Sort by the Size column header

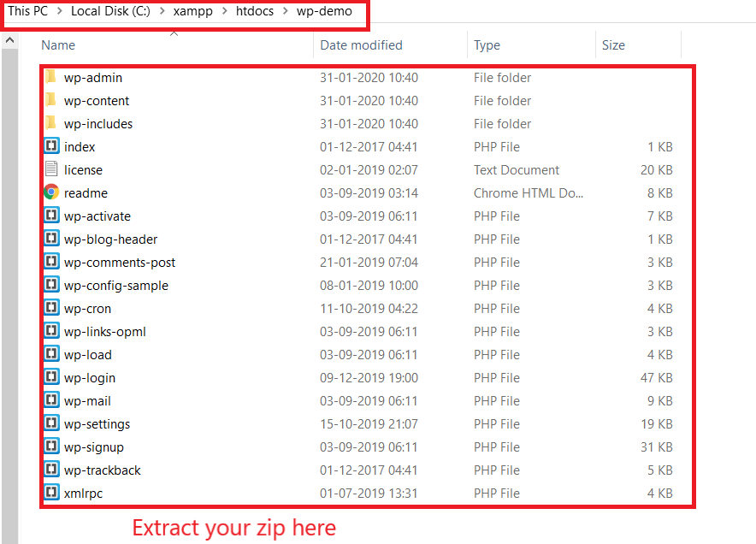click(x=613, y=44)
